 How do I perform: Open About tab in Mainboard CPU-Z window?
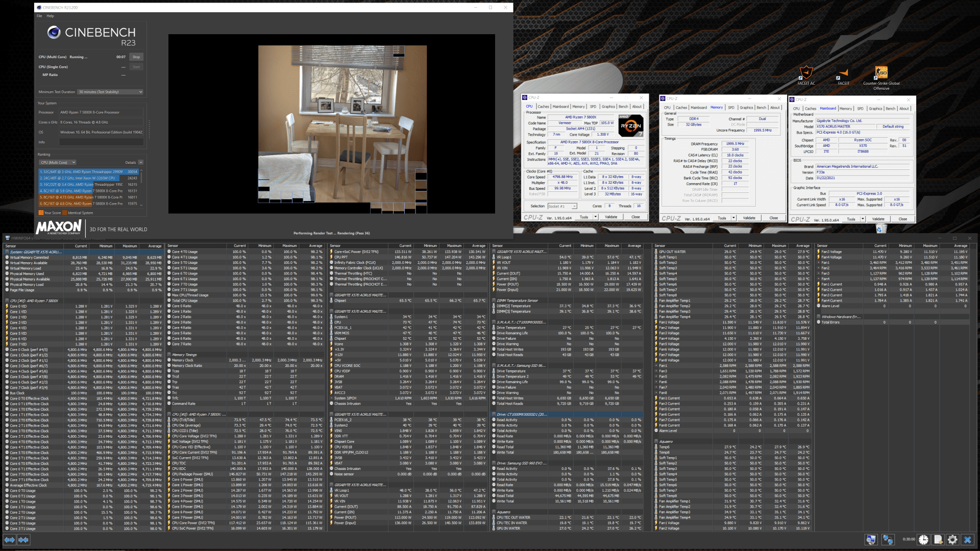click(904, 109)
